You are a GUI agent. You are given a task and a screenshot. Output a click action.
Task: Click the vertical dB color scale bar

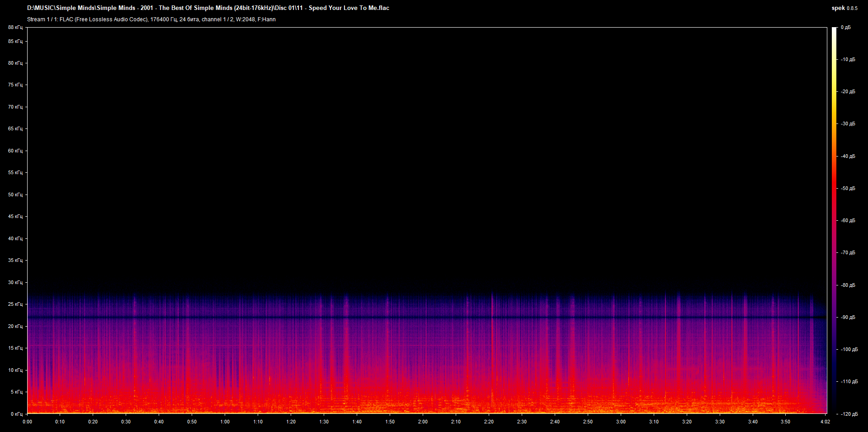834,220
